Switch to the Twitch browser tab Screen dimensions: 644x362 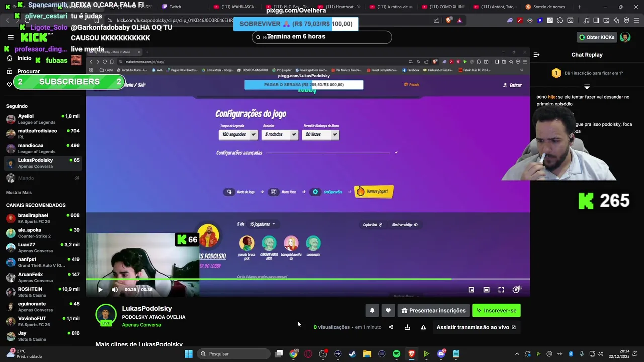[x=182, y=7]
